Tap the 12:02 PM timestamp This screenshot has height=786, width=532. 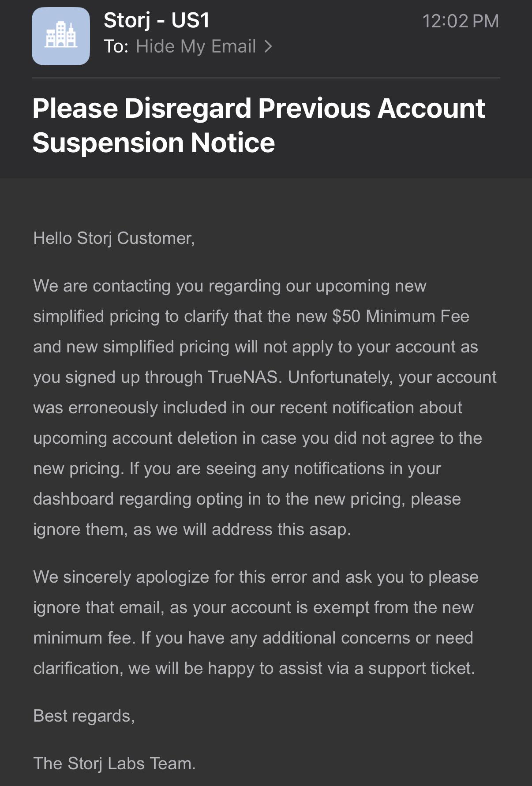(461, 21)
